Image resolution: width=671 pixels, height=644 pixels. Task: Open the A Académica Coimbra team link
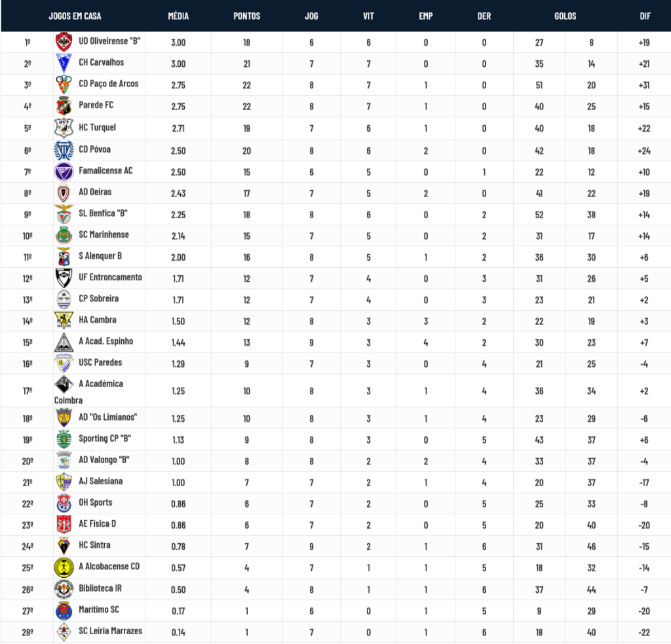click(88, 392)
